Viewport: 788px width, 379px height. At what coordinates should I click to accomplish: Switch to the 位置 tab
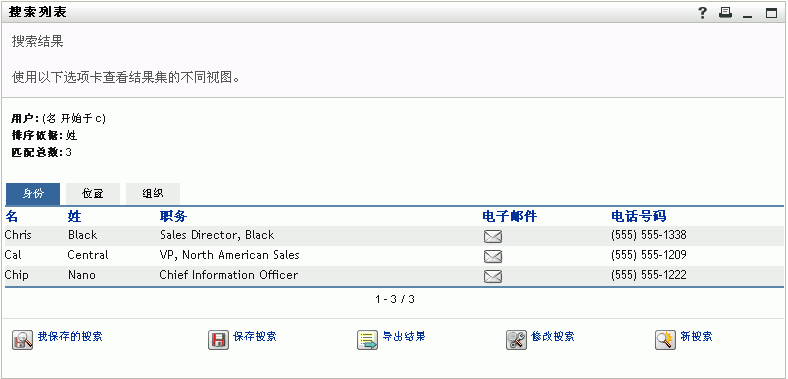93,194
